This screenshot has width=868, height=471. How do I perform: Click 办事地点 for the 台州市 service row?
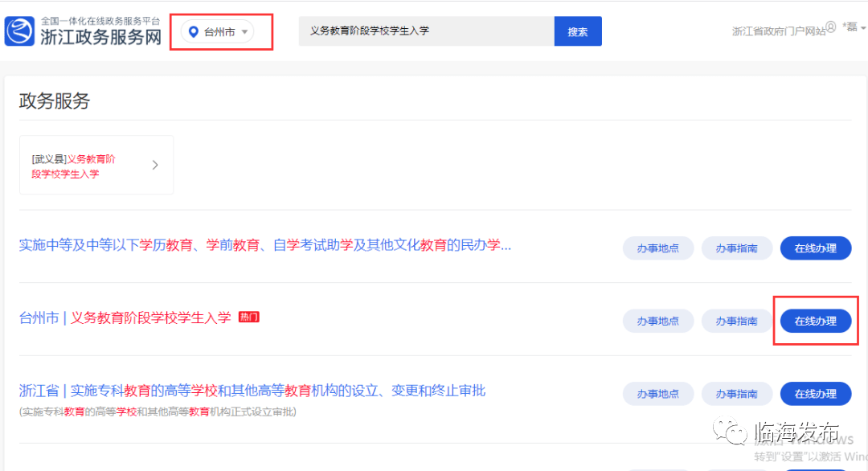tap(657, 320)
